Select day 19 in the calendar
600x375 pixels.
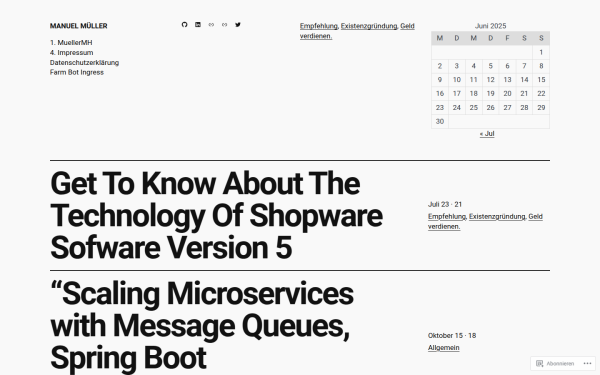(x=491, y=93)
